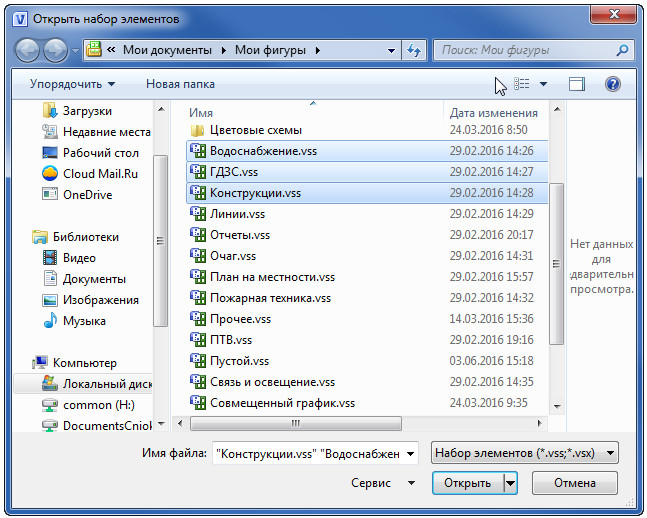Click the Загрузки folder icon in the sidebar
This screenshot has height=518, width=647.
click(x=50, y=111)
